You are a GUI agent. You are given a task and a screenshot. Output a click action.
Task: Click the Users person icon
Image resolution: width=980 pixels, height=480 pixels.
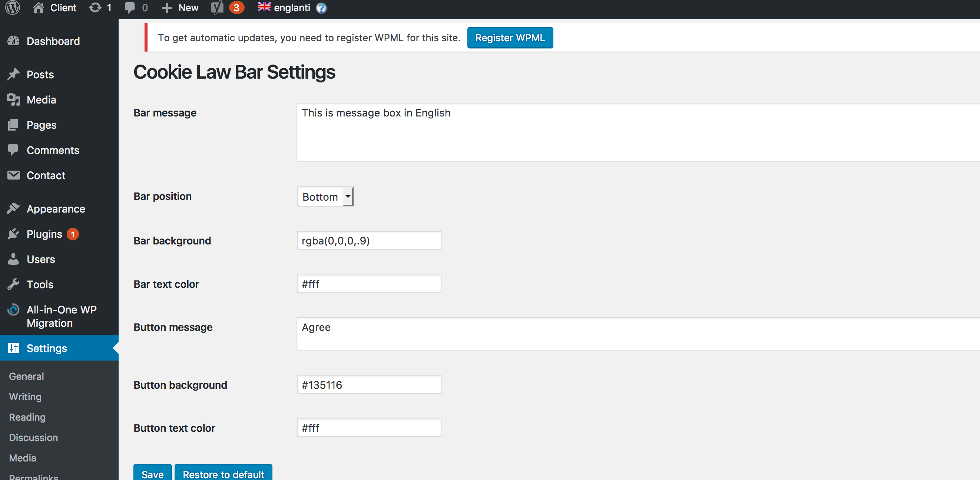pos(13,259)
